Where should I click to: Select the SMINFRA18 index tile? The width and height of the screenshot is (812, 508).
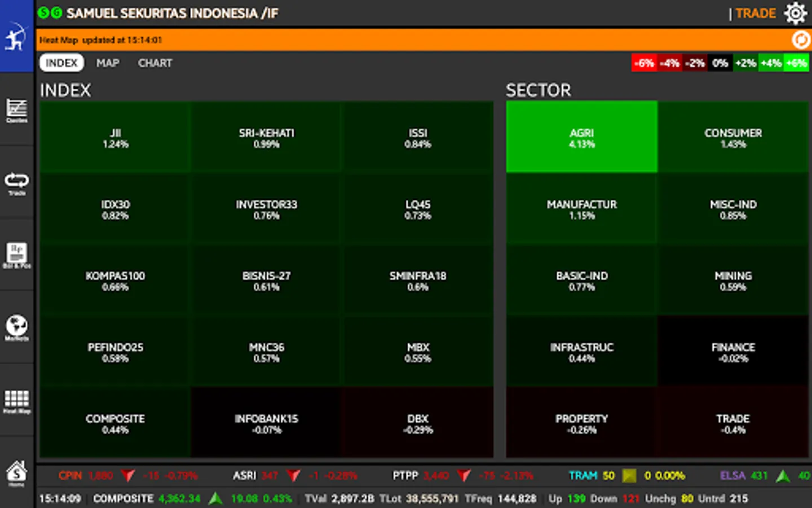(x=418, y=279)
